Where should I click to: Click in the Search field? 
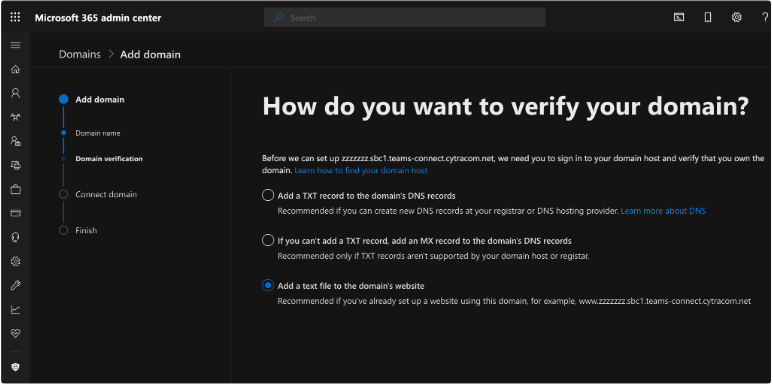(405, 18)
